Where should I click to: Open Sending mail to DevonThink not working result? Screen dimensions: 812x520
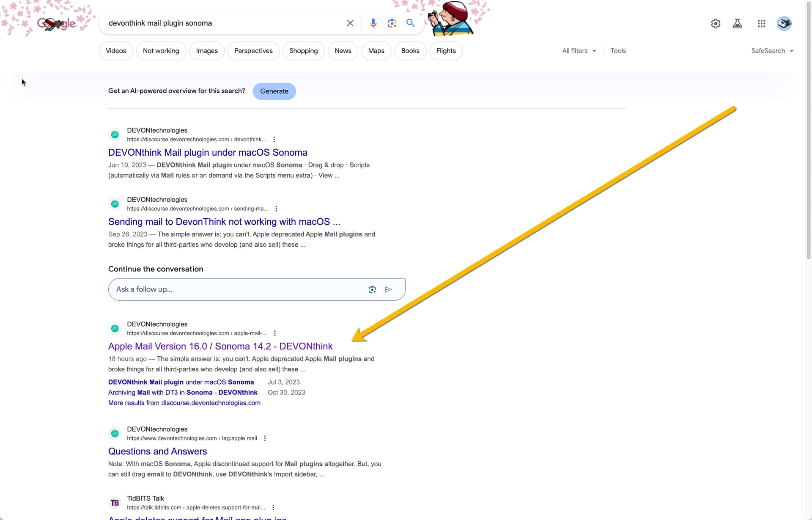pos(224,222)
